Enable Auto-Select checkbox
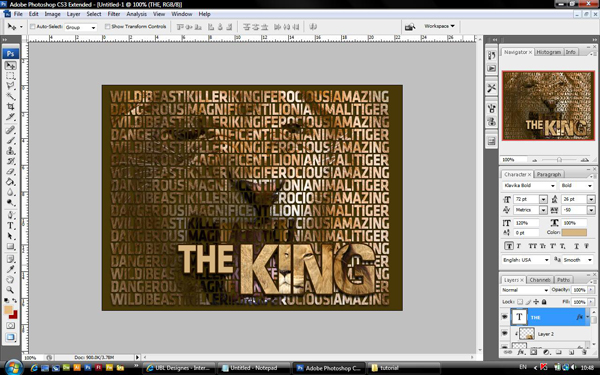This screenshot has height=375, width=600. click(x=33, y=27)
